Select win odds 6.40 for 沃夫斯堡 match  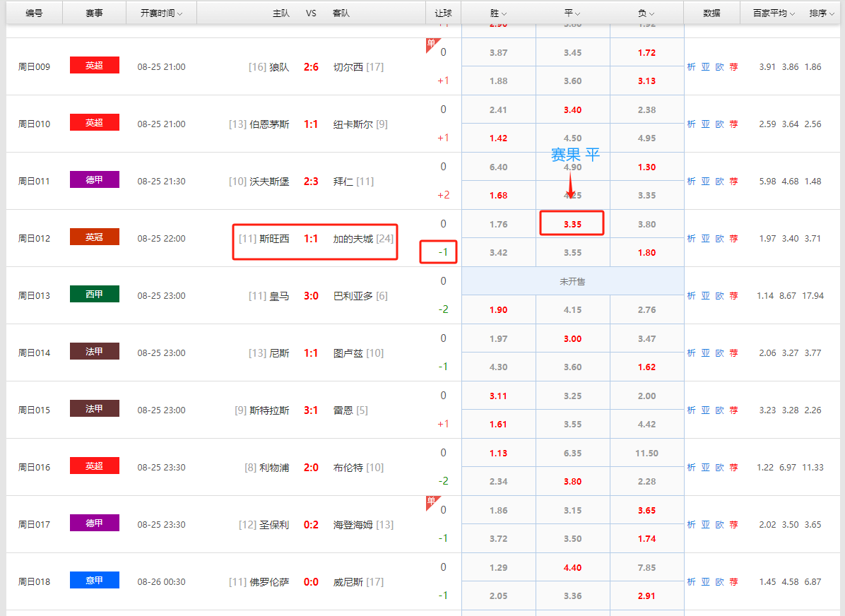click(499, 167)
